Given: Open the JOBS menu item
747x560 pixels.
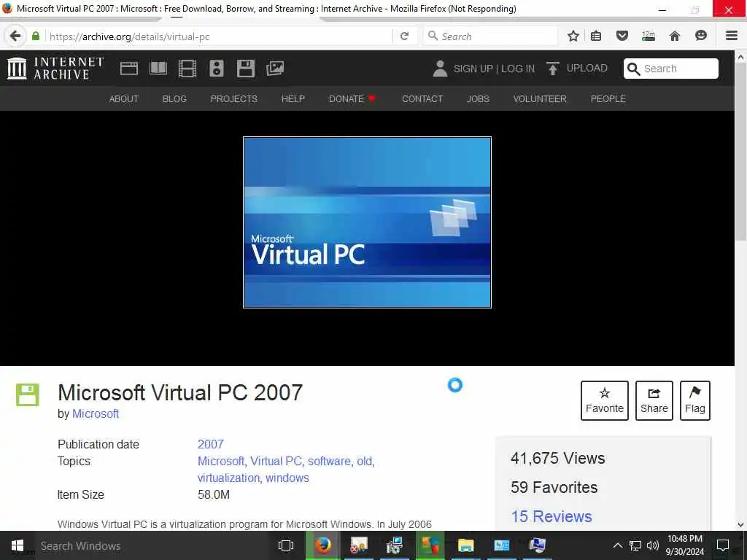Looking at the screenshot, I should 478,98.
